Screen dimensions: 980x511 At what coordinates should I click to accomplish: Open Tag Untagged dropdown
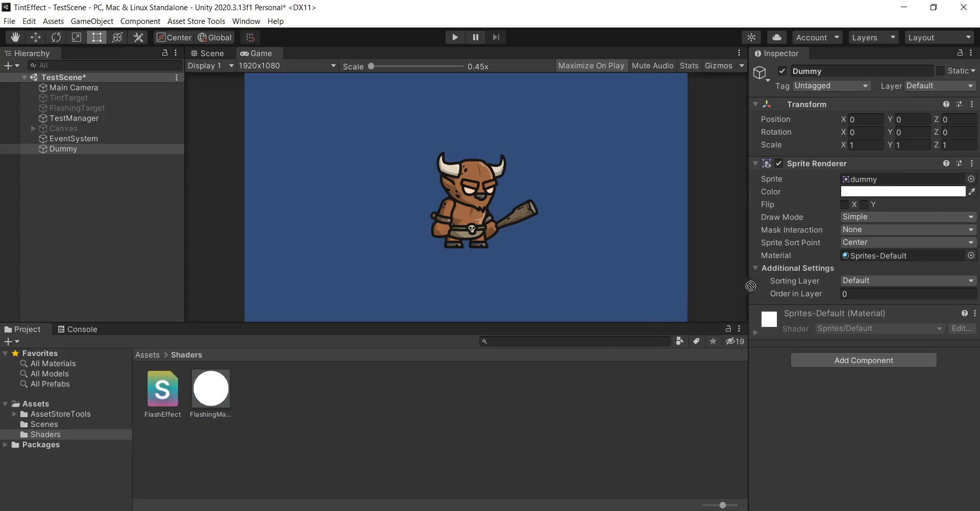click(x=831, y=86)
